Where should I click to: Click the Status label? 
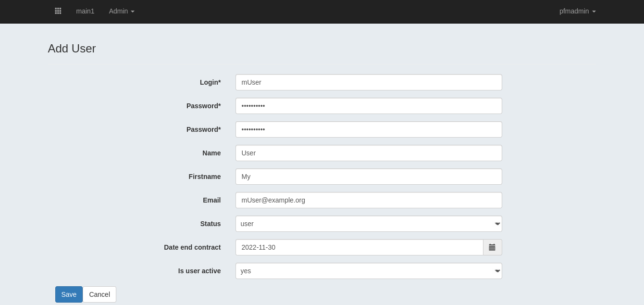(x=211, y=224)
